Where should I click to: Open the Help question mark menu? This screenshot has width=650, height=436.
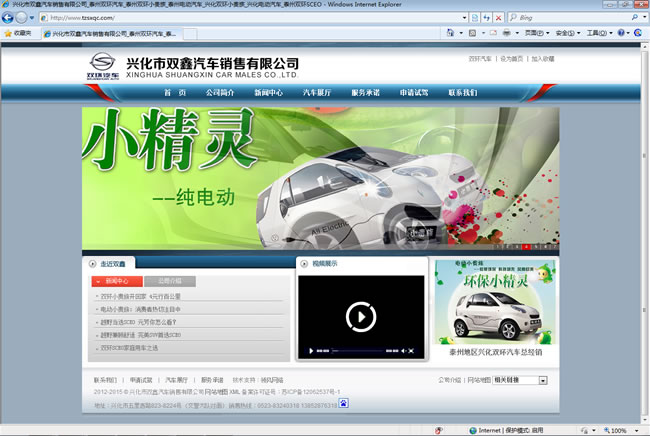623,33
